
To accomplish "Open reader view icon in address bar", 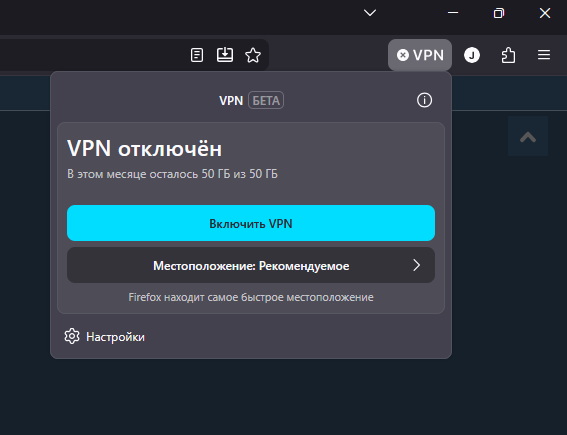I will (197, 55).
